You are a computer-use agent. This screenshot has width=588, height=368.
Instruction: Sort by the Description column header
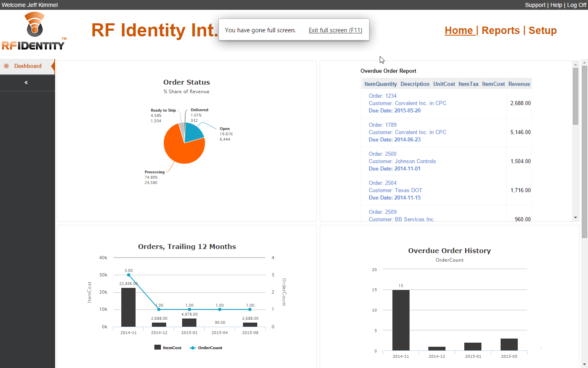(415, 84)
